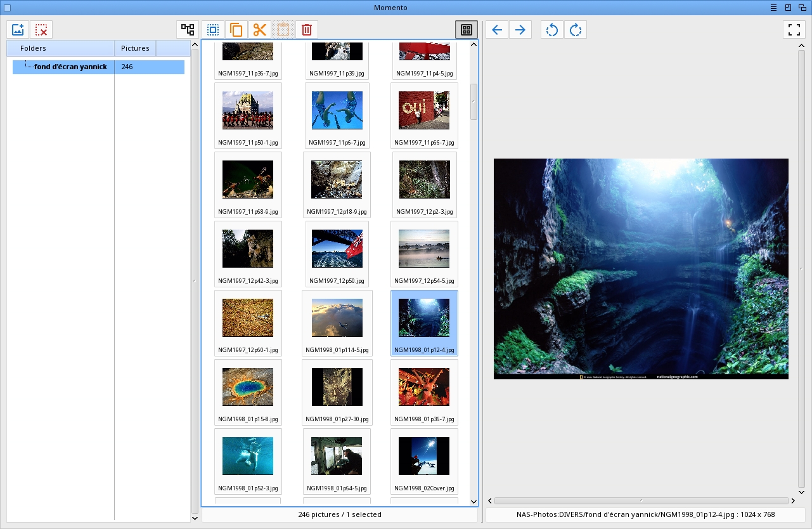Screen dimensions: 812x529
Task: Click preview horizontal scroll left arrow
Action: (490, 501)
